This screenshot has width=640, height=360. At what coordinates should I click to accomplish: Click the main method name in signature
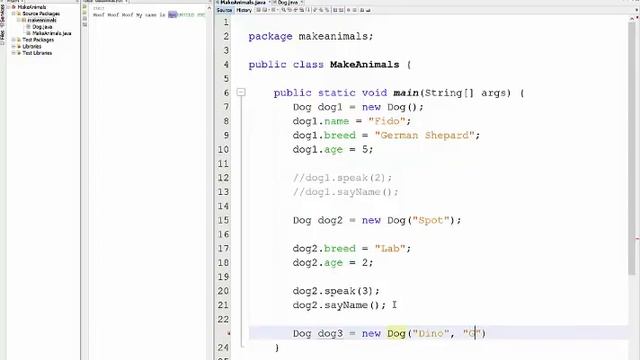(406, 93)
